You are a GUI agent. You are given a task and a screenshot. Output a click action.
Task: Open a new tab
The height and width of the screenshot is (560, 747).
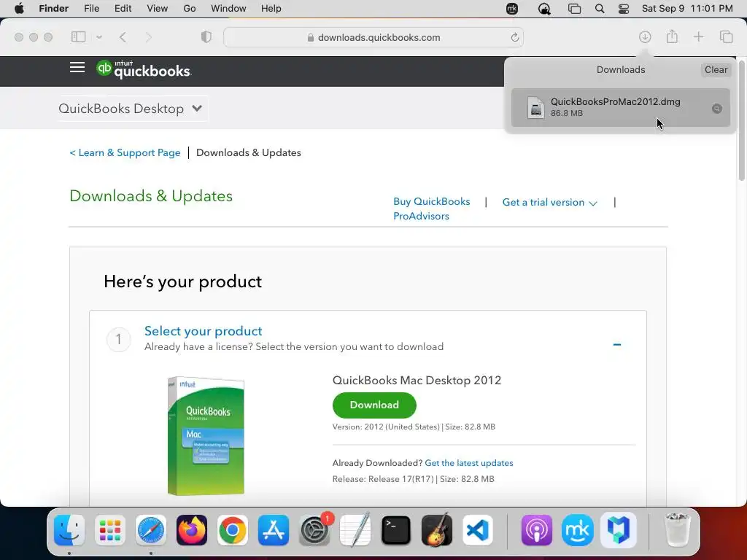[x=698, y=36]
